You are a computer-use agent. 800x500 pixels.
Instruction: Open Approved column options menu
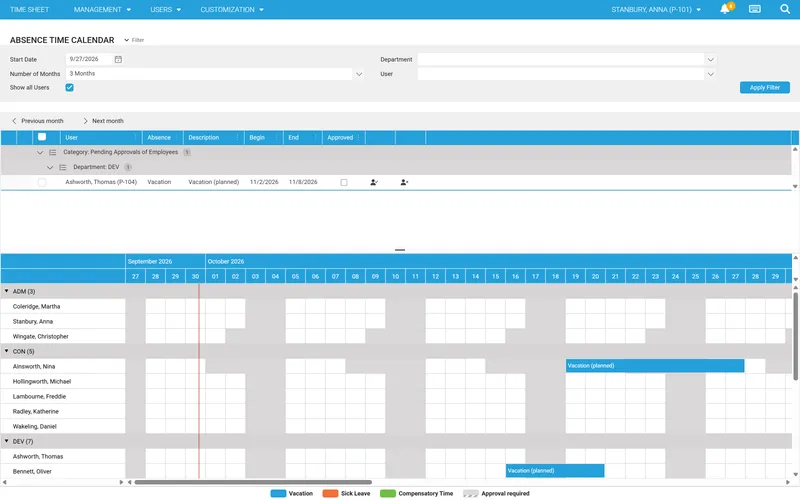coord(358,137)
